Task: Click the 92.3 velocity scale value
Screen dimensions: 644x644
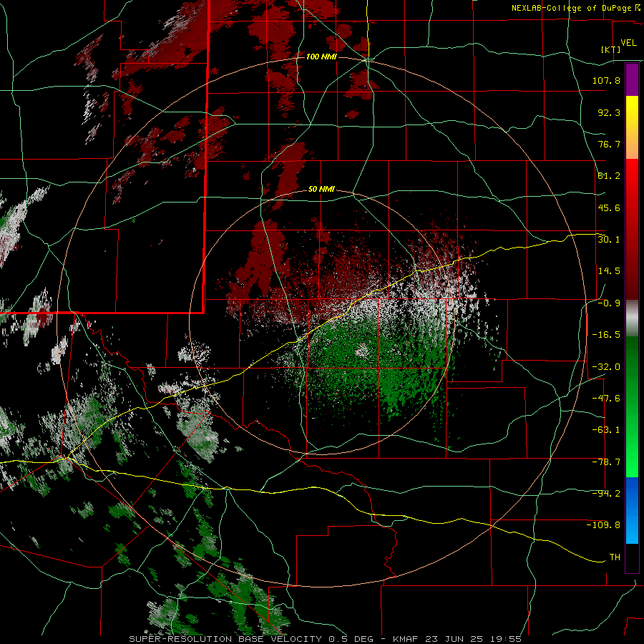Action: [609, 112]
